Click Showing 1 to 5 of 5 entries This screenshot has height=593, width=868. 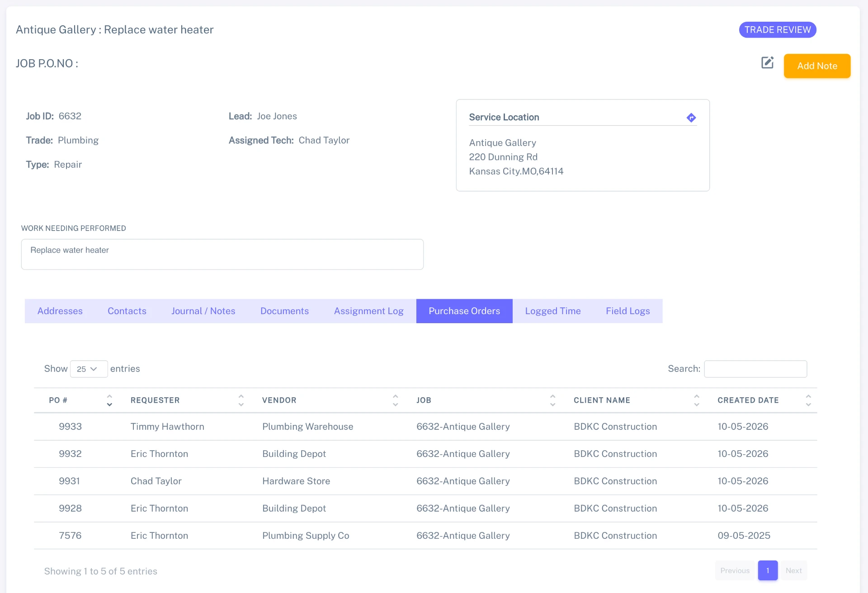[x=101, y=571]
